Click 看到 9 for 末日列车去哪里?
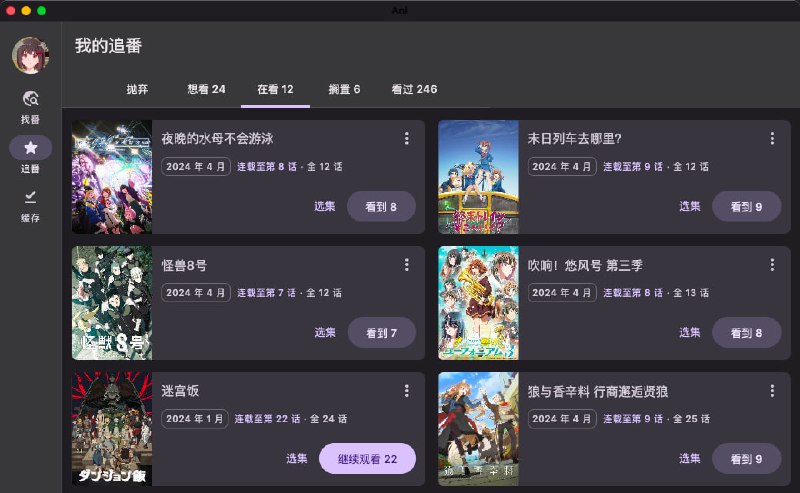The width and height of the screenshot is (800, 493). pos(746,207)
